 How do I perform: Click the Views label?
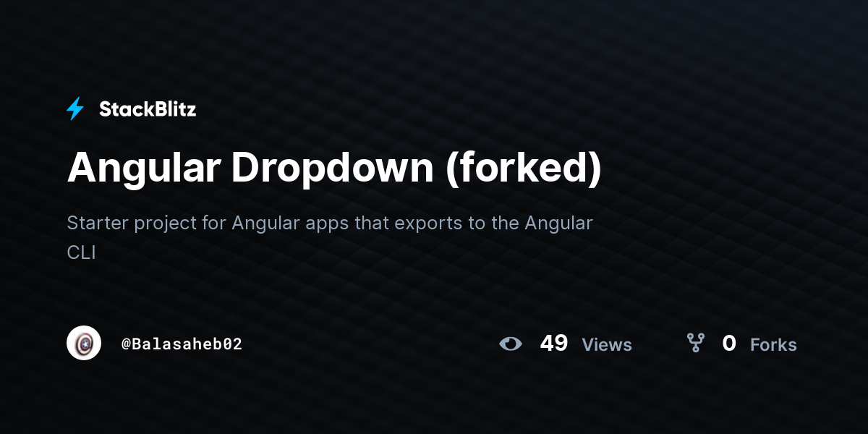pos(607,345)
